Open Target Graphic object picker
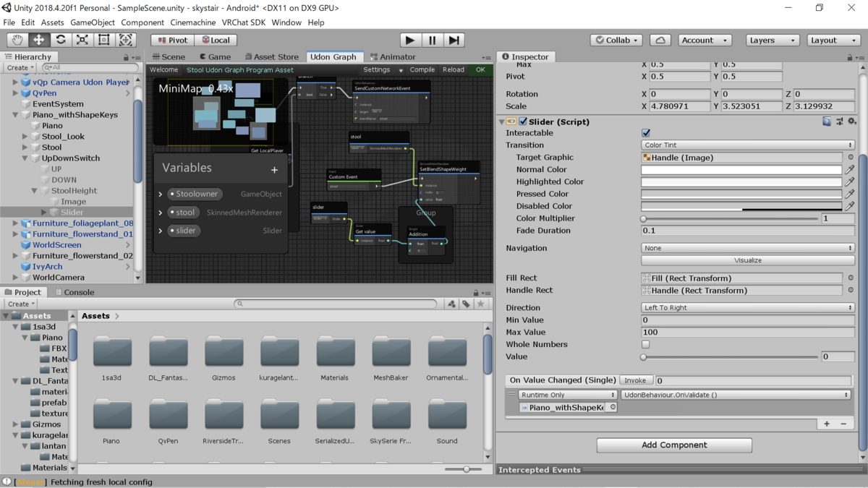The image size is (868, 488). 851,157
